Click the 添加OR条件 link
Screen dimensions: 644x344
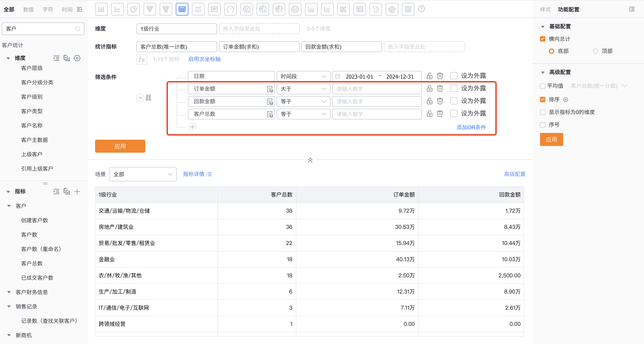click(x=471, y=127)
